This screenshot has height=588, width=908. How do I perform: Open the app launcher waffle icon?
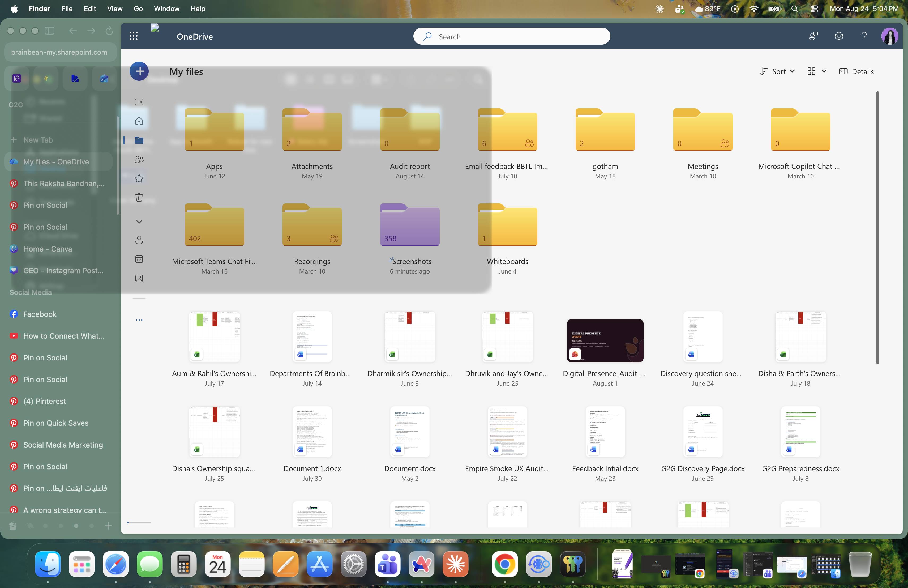click(134, 36)
